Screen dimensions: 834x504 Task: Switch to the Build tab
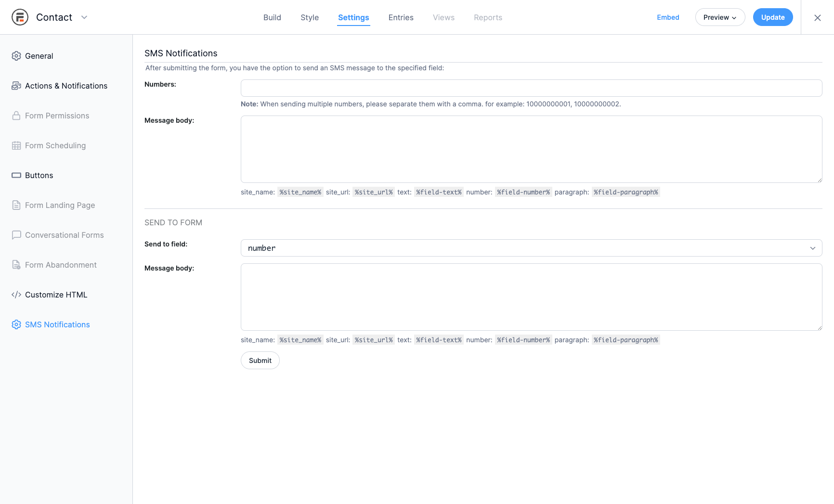click(x=272, y=17)
